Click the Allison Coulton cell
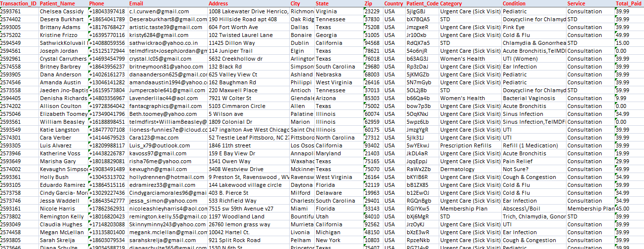This screenshot has height=249, width=644. pyautogui.click(x=63, y=106)
